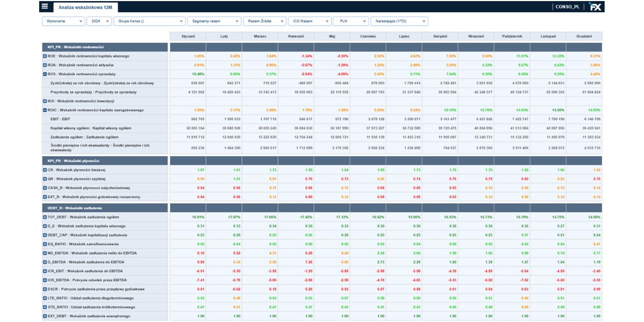Open the Razem Źródła dropdown
The image size is (644, 322).
click(x=264, y=21)
